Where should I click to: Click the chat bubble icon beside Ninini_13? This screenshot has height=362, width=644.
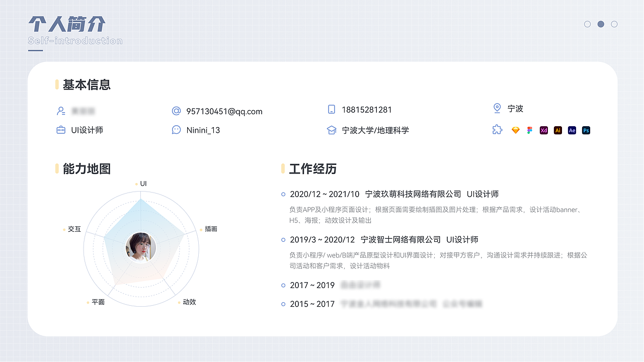coord(176,130)
